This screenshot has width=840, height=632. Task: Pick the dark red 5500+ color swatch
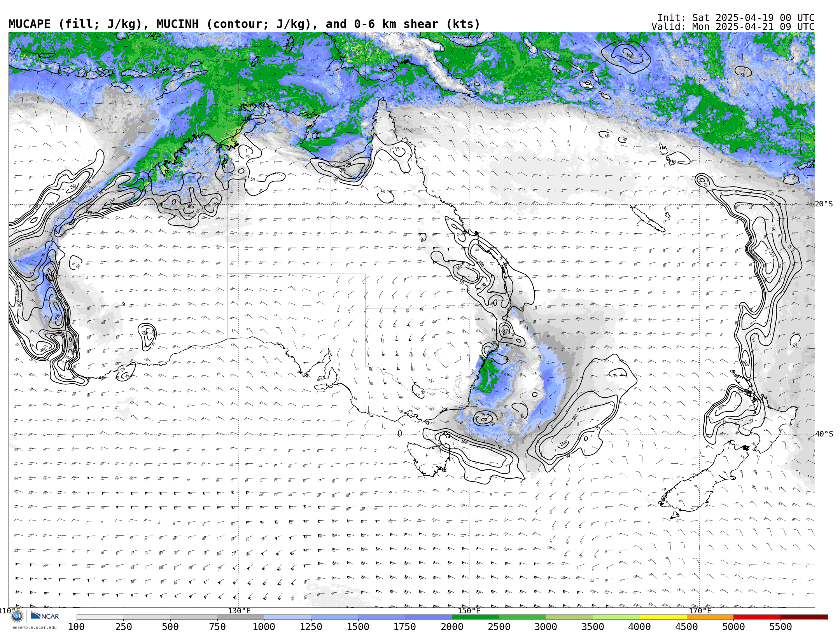pos(804,617)
